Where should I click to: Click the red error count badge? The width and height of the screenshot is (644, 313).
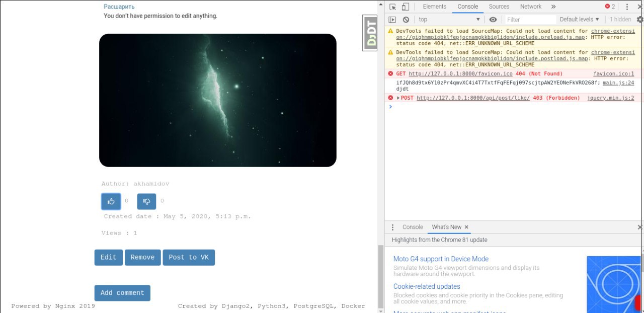point(610,7)
